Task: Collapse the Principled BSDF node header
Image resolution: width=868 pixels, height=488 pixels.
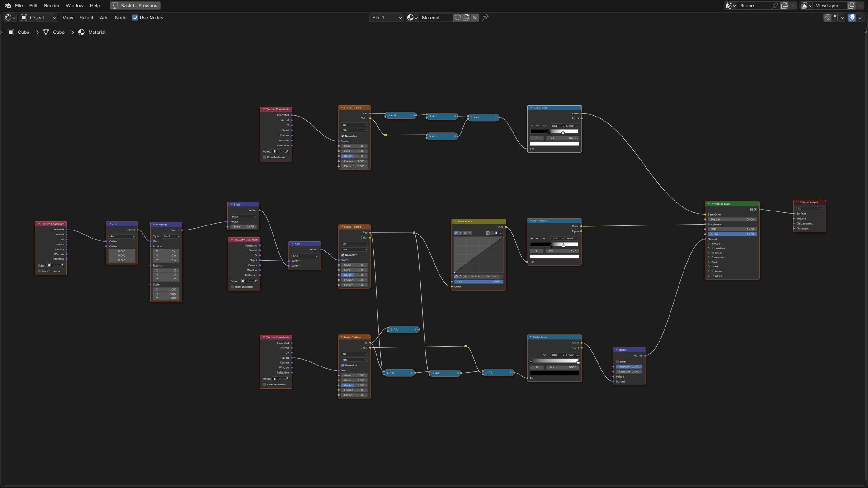Action: pyautogui.click(x=708, y=204)
